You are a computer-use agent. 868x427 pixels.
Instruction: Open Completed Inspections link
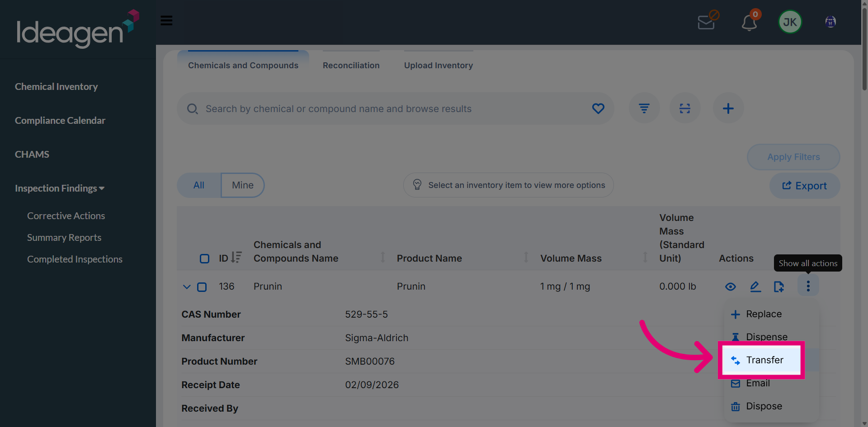pyautogui.click(x=75, y=259)
